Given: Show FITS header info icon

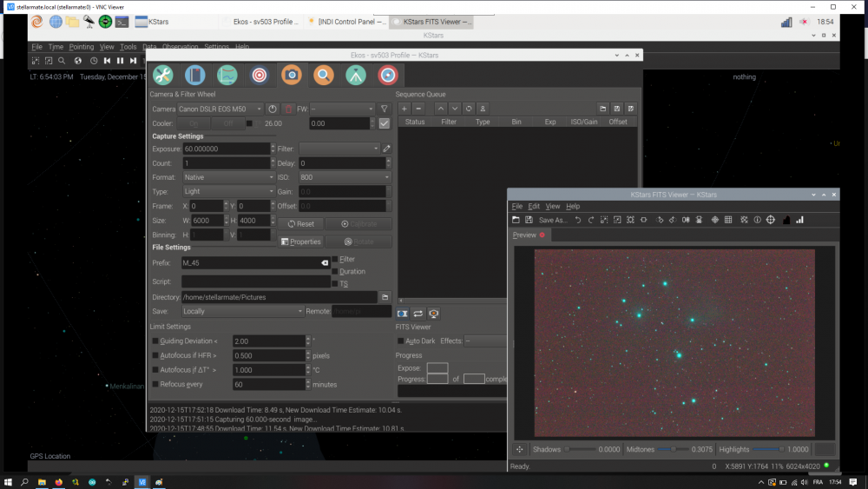Looking at the screenshot, I should pos(757,220).
